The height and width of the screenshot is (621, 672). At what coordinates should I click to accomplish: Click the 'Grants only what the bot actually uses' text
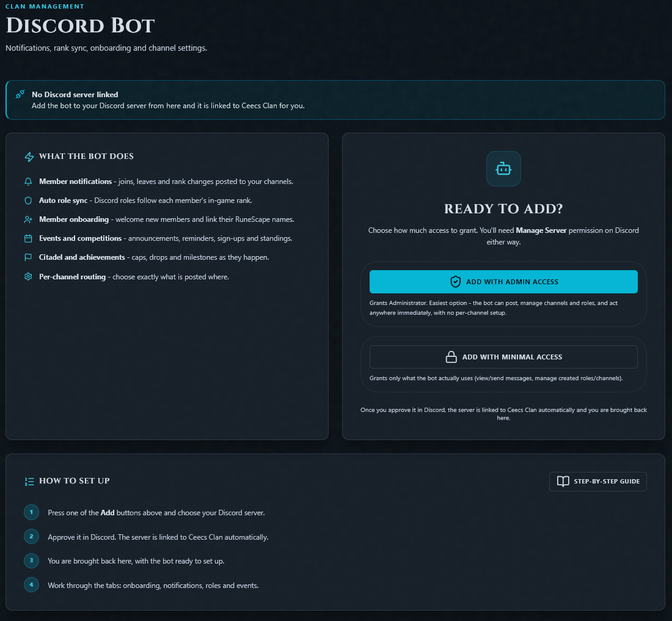pos(496,378)
